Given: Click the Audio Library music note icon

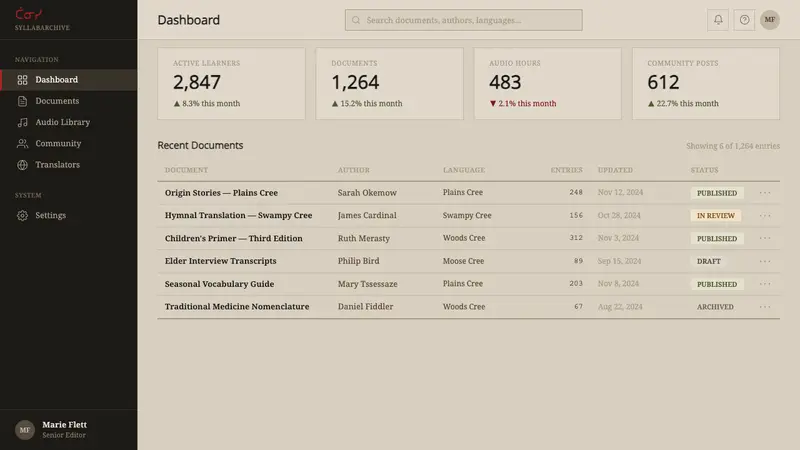Looking at the screenshot, I should [x=22, y=122].
